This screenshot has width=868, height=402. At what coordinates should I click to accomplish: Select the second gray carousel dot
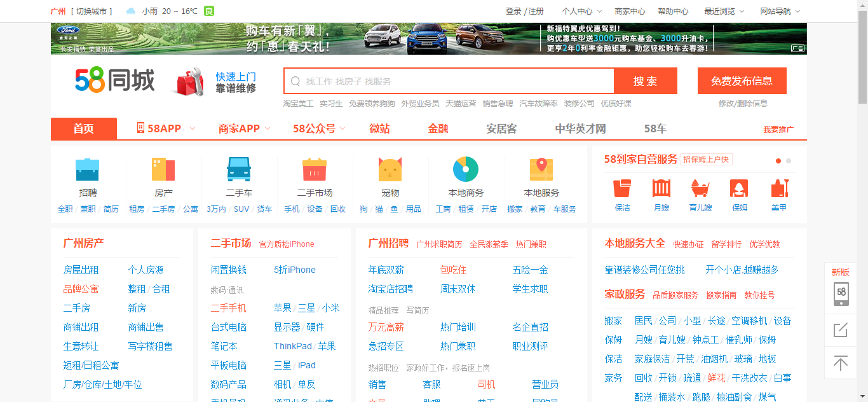pyautogui.click(x=789, y=161)
